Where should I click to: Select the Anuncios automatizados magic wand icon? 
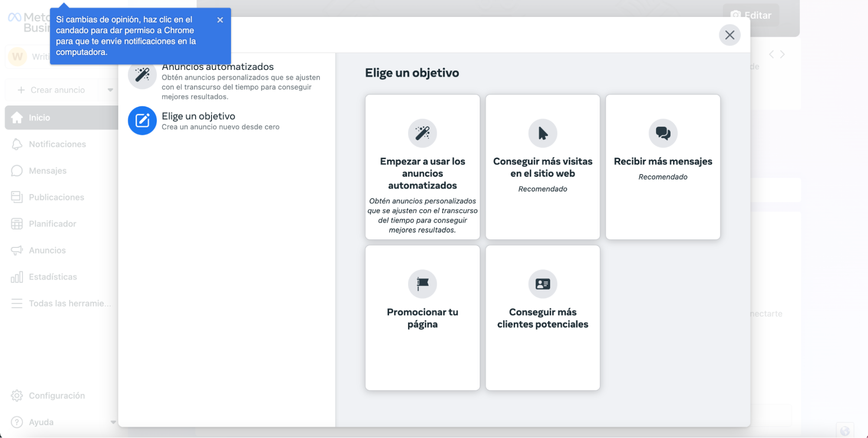[142, 75]
